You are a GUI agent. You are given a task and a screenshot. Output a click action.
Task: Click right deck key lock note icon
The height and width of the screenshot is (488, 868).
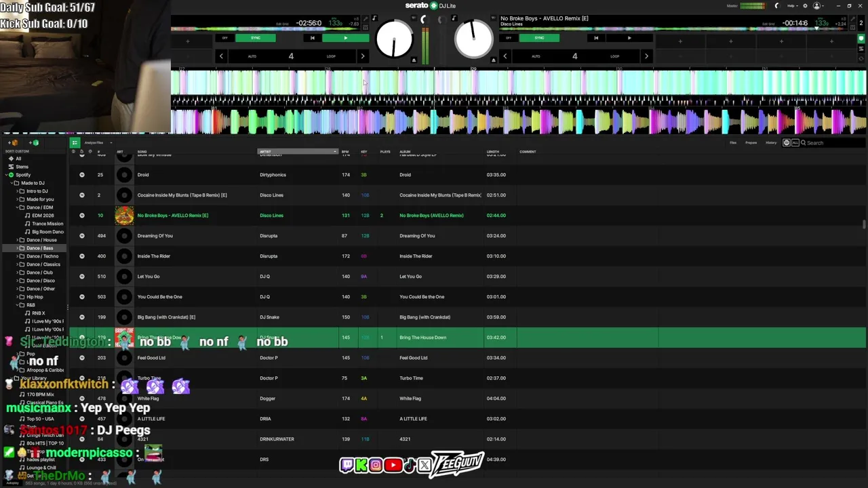coord(454,18)
